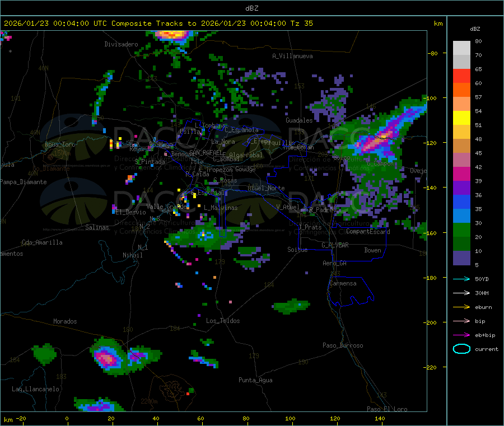Click the '42' value in dBZ legend
The height and width of the screenshot is (426, 504).
click(x=479, y=167)
